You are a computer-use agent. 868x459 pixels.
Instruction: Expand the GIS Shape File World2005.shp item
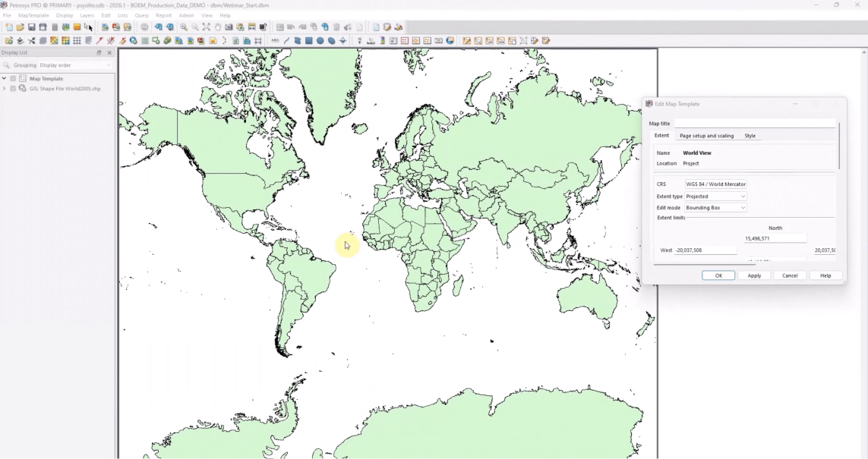pyautogui.click(x=5, y=89)
